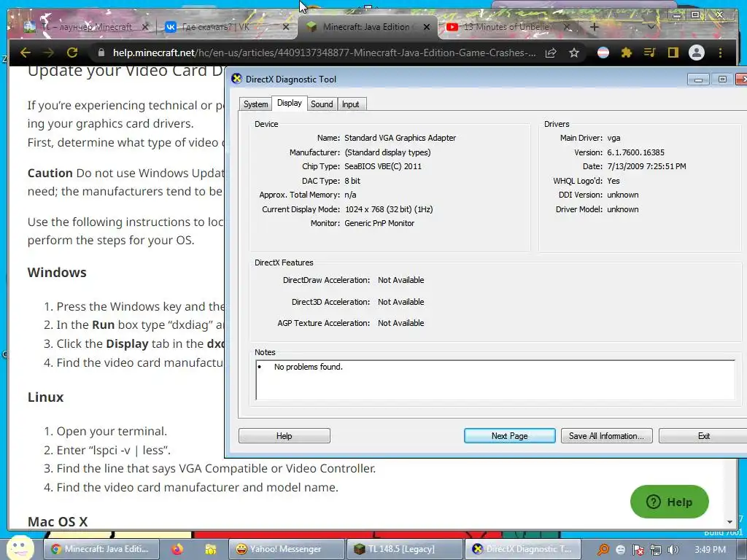
Task: Click the page scrollbar down arrow
Action: tap(729, 522)
